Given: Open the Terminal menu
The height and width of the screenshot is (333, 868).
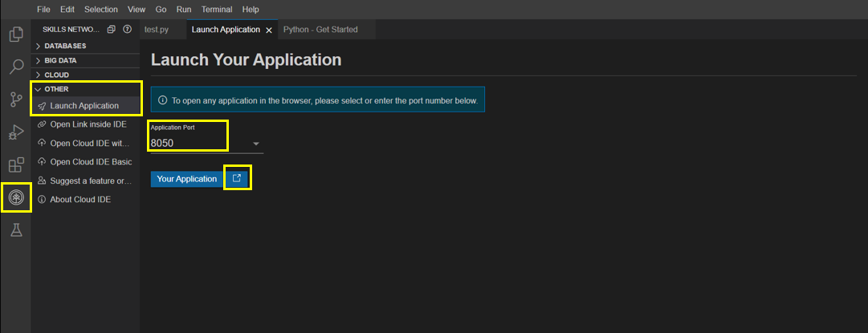Looking at the screenshot, I should (x=216, y=9).
